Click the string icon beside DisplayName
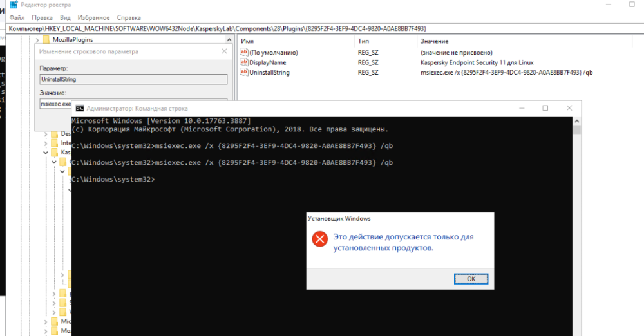The height and width of the screenshot is (336, 644). click(x=244, y=62)
